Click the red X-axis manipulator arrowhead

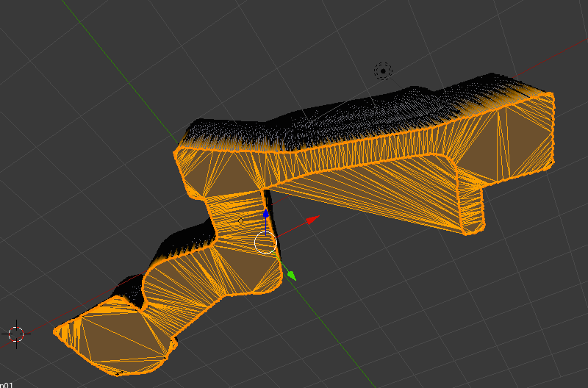point(313,220)
